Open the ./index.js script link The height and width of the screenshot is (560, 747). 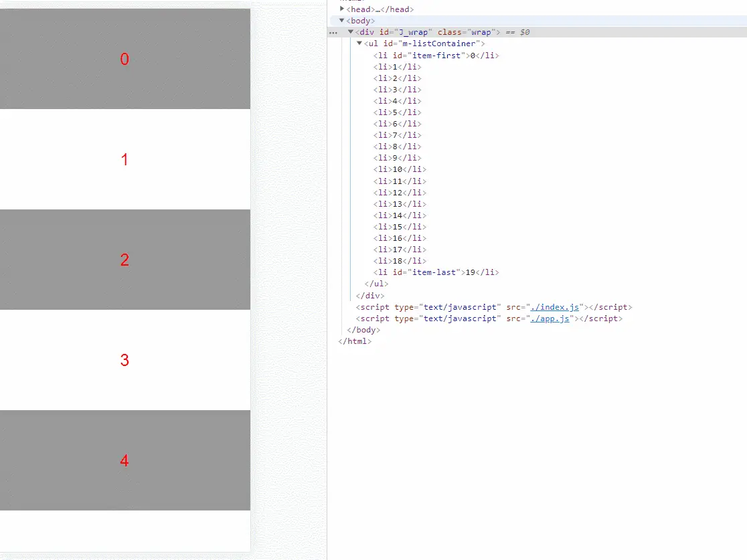click(x=554, y=307)
